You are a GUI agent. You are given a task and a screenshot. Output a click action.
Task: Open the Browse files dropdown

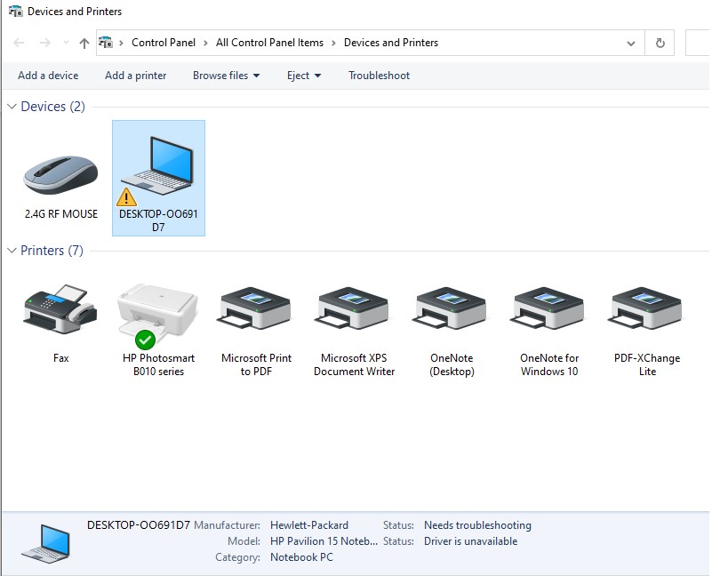click(226, 76)
